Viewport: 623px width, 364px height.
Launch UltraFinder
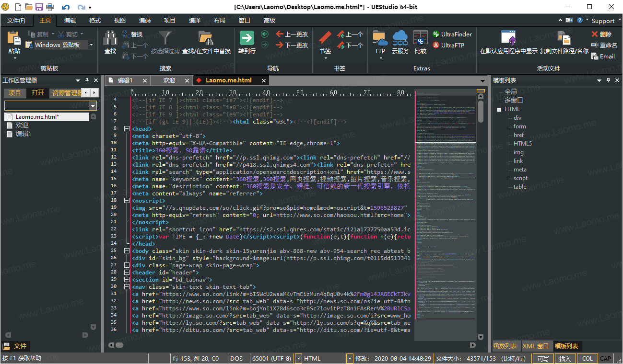point(452,34)
